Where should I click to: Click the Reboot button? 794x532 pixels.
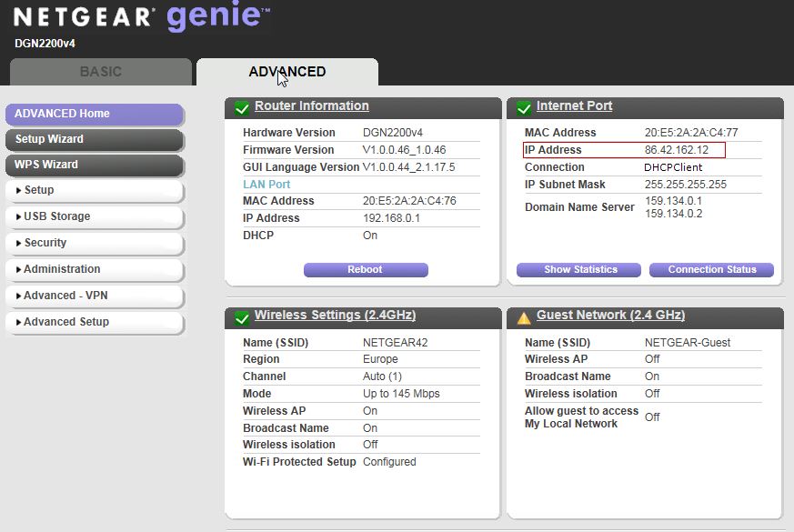point(364,269)
